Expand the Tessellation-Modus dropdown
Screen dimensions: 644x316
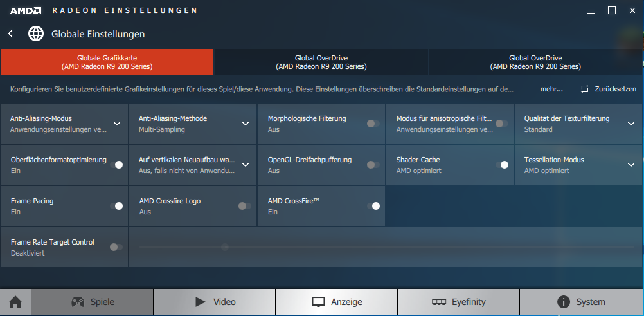[631, 165]
